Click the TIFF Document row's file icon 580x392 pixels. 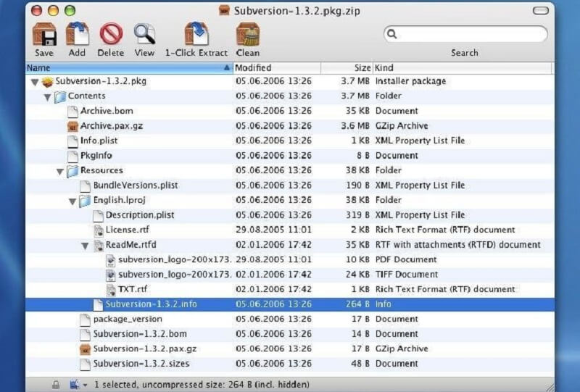pyautogui.click(x=111, y=275)
